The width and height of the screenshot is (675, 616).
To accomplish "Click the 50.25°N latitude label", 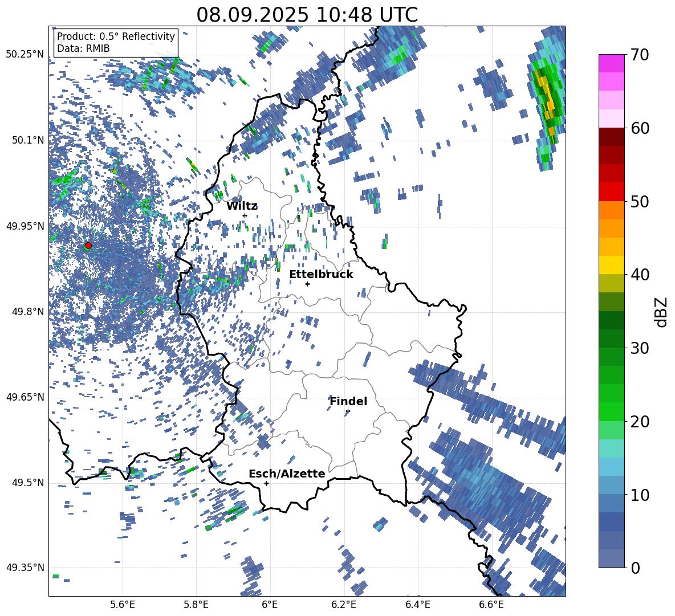I will (x=25, y=55).
